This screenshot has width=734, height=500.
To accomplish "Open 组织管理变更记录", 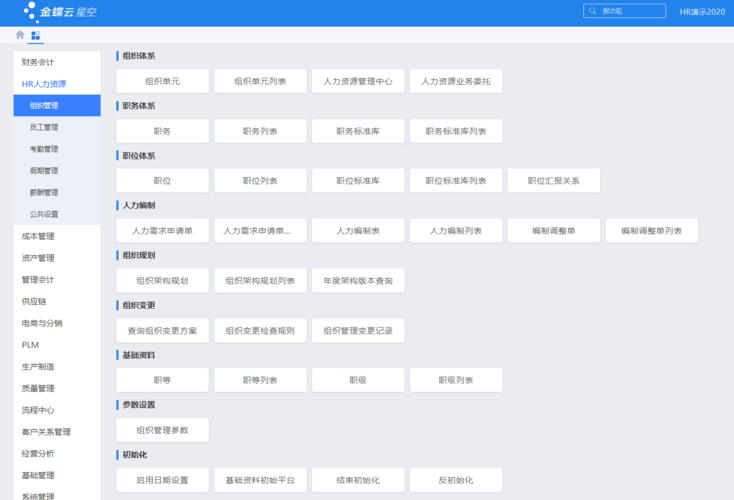I will [x=358, y=331].
